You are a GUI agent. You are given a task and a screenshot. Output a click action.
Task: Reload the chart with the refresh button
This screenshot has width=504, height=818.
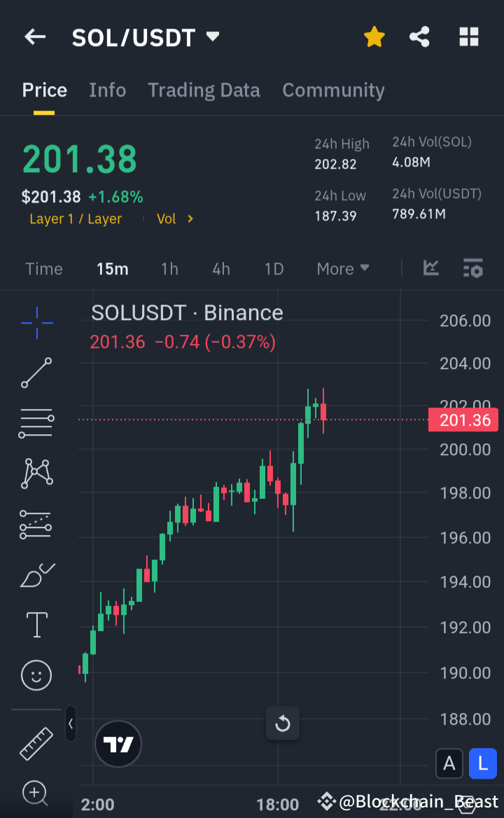tap(283, 723)
